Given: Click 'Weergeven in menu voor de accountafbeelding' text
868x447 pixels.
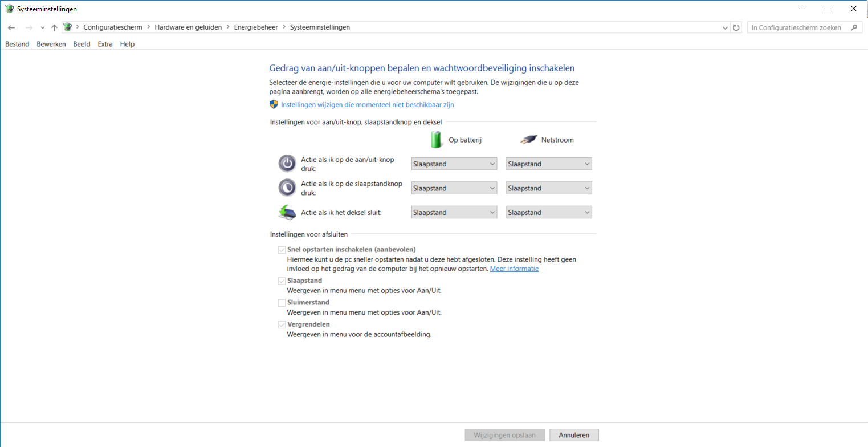Looking at the screenshot, I should (x=359, y=335).
